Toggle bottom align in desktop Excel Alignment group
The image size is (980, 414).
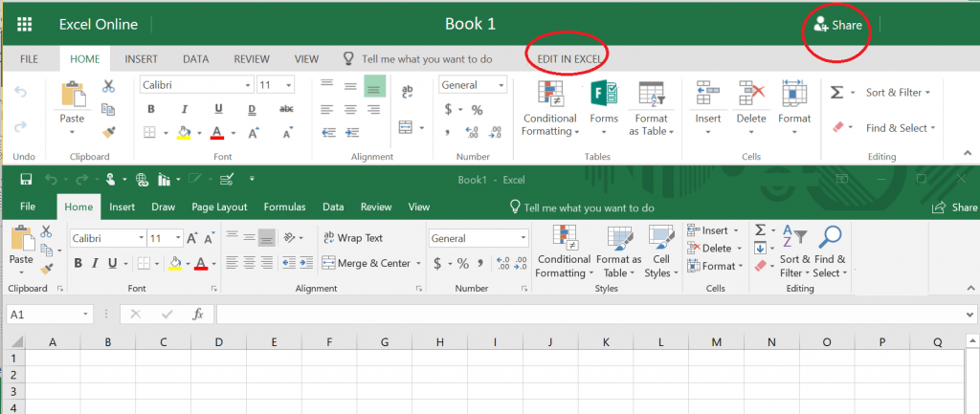point(267,238)
